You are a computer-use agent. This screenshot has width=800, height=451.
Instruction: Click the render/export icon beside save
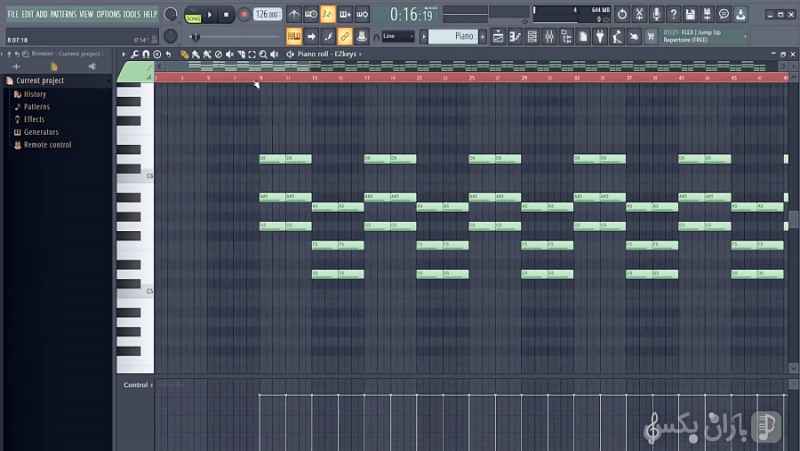click(x=707, y=14)
